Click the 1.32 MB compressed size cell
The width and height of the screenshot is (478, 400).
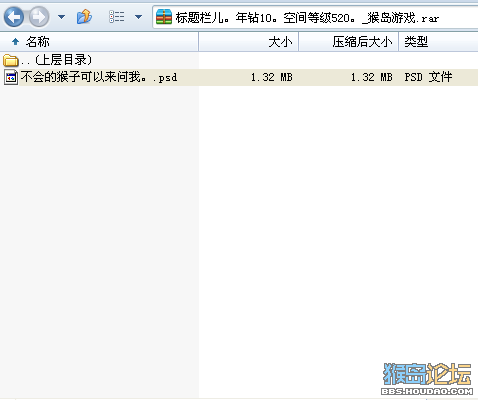(x=372, y=77)
